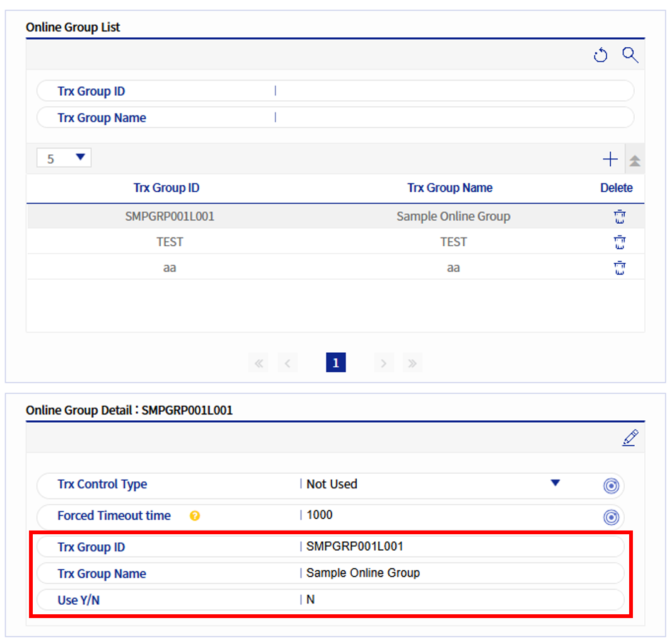Viewport: 672px width, 642px height.
Task: Sort by Trx Group Name column header
Action: pos(449,188)
